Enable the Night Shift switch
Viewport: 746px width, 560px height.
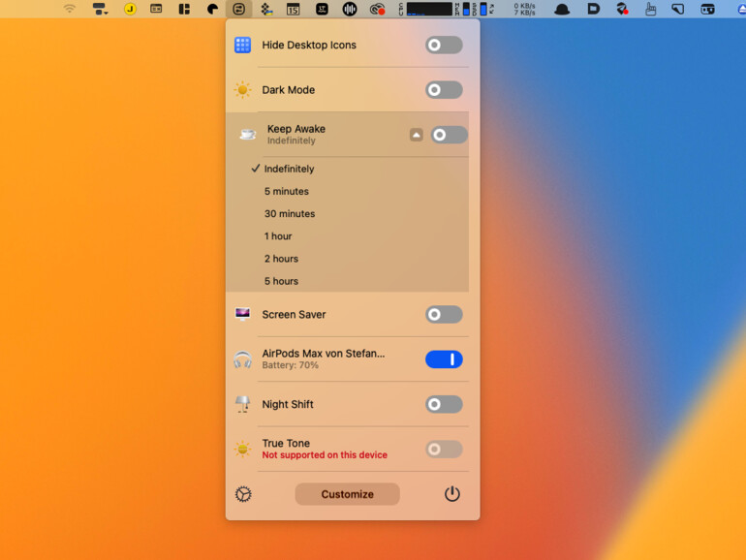pyautogui.click(x=444, y=404)
